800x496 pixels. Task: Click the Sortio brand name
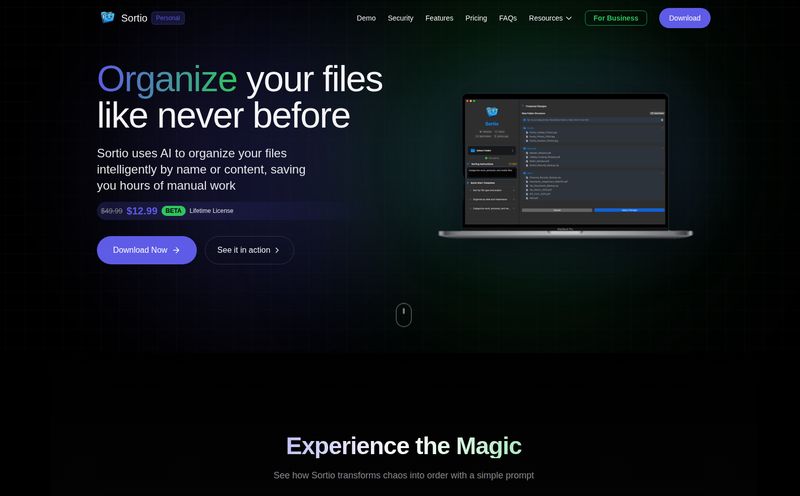click(134, 18)
